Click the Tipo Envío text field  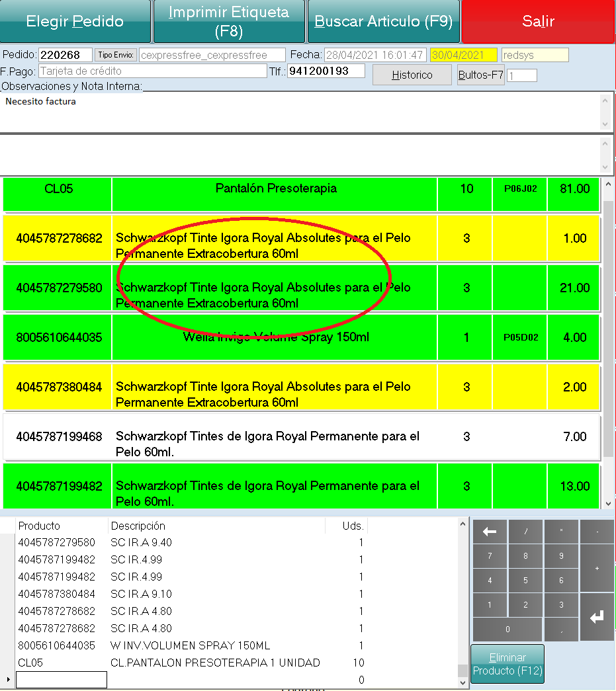212,55
